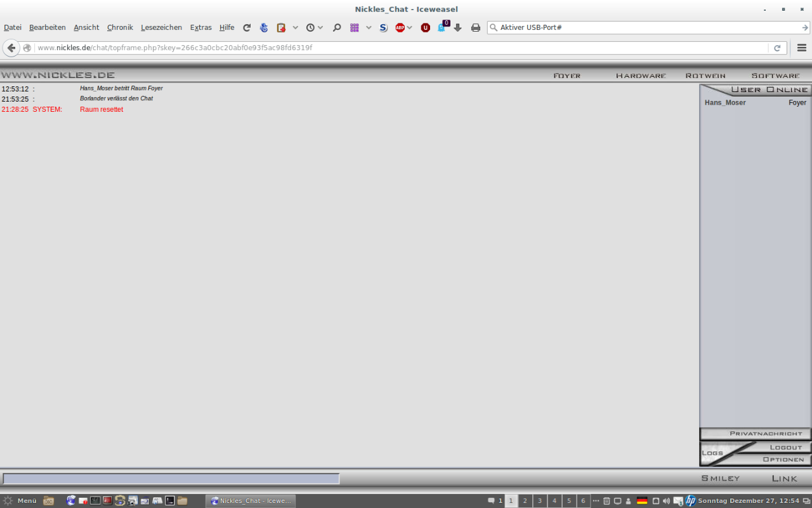Image resolution: width=812 pixels, height=508 pixels.
Task: Open the Bearbeiten menu
Action: point(48,27)
